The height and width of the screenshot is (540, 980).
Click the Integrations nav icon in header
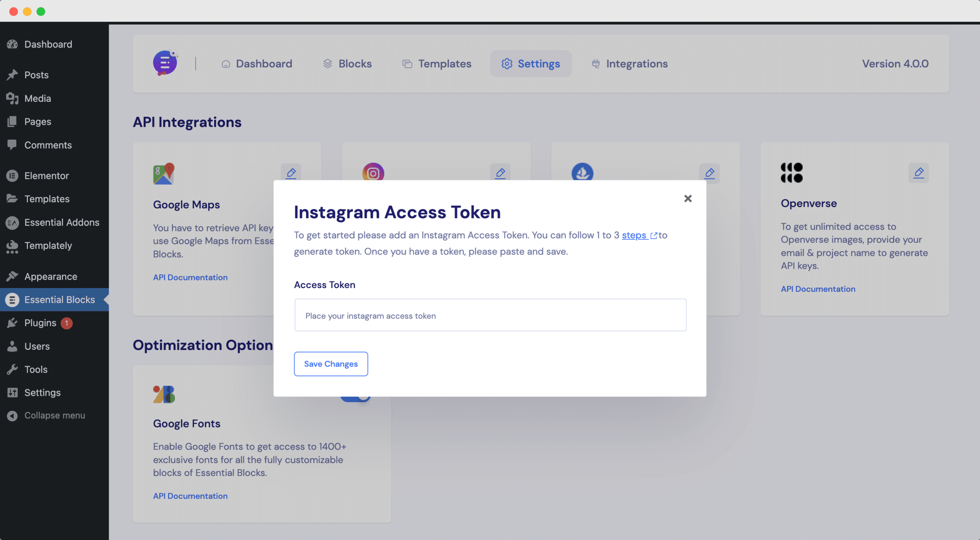coord(595,63)
